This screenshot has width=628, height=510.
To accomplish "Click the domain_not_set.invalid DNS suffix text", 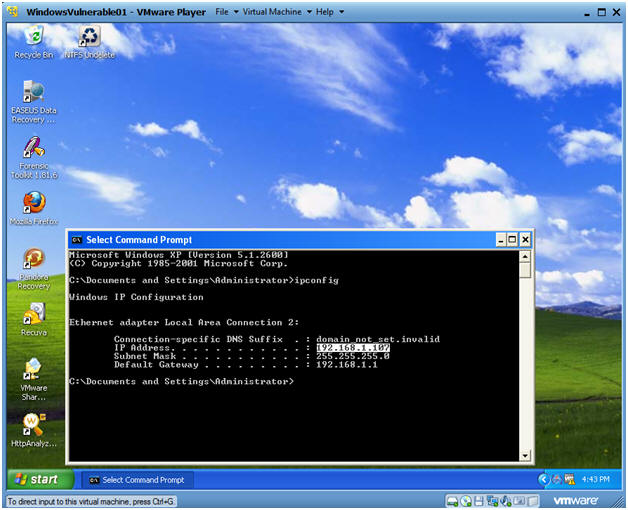I will tap(378, 339).
